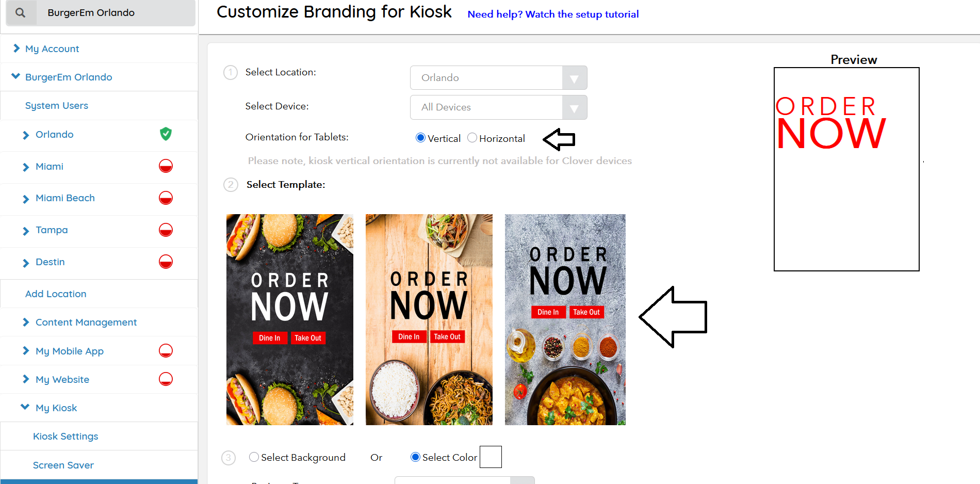Click the status circle beside My Mobile App
980x484 pixels.
click(166, 351)
